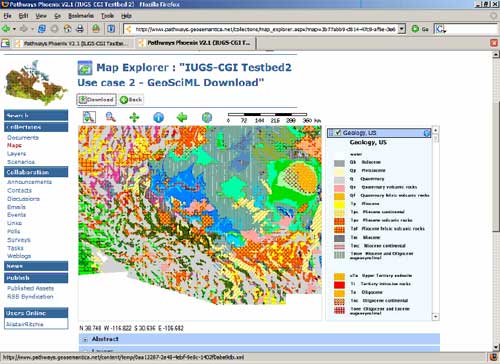The image size is (500, 364).
Task: Open the View menu
Action: (x=41, y=16)
